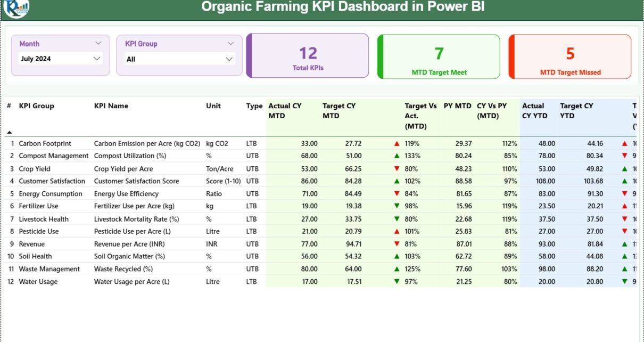Image resolution: width=644 pixels, height=342 pixels.
Task: Click the PY MTD column header
Action: (457, 106)
